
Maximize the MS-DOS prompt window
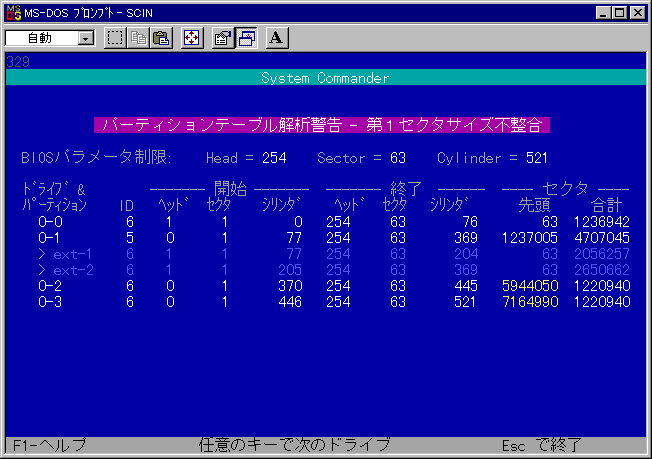(620, 13)
